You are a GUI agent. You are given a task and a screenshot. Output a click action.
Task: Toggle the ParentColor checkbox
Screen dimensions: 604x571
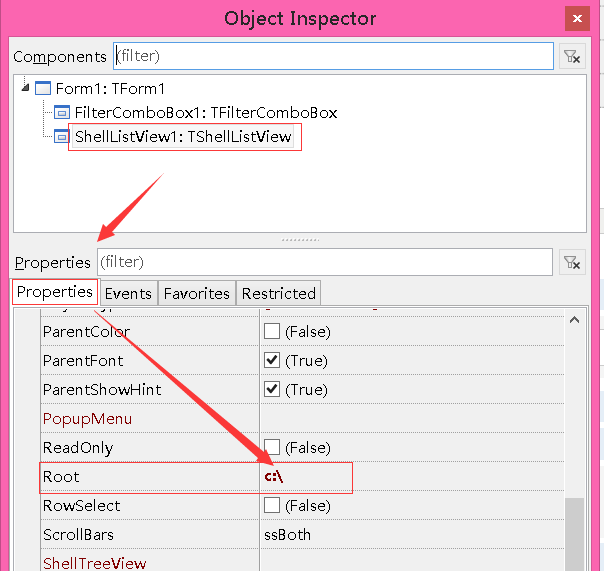272,331
